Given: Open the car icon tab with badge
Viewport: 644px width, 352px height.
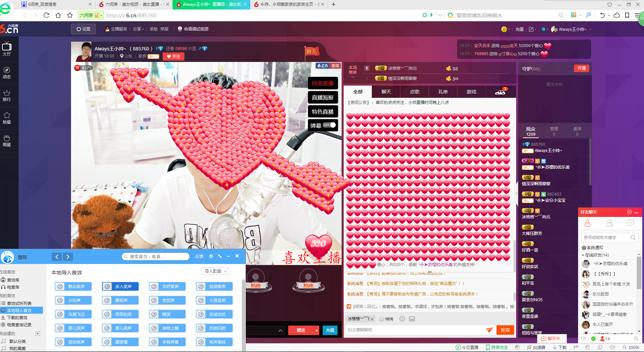Looking at the screenshot, I should coord(501,92).
